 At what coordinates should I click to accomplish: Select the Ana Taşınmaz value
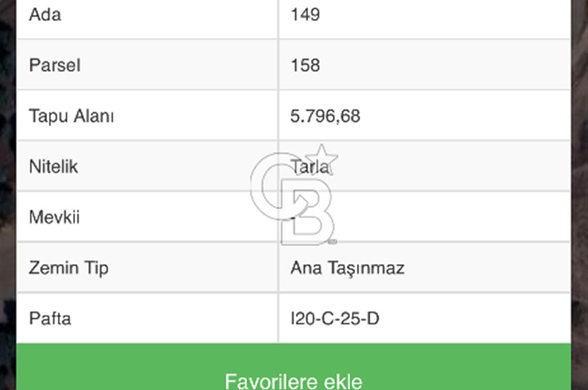[x=348, y=268]
